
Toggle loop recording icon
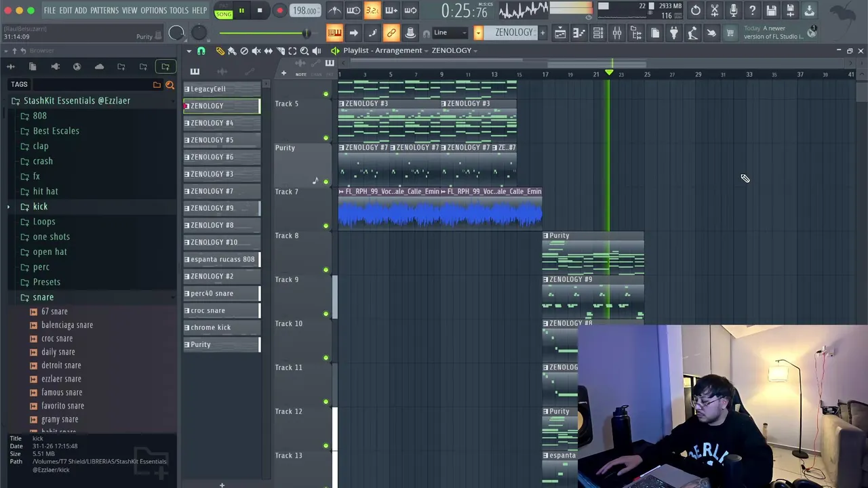410,10
